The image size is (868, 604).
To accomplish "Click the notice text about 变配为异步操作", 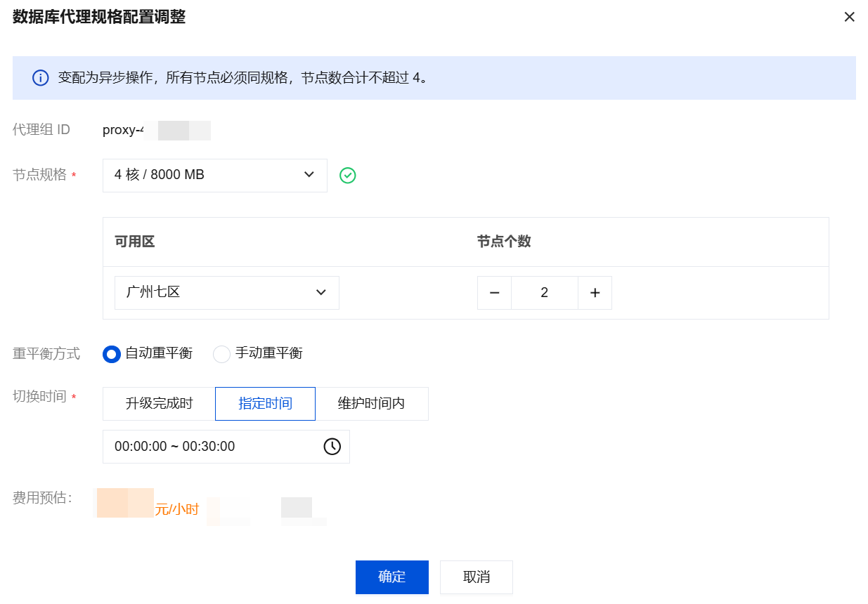I will tap(243, 78).
